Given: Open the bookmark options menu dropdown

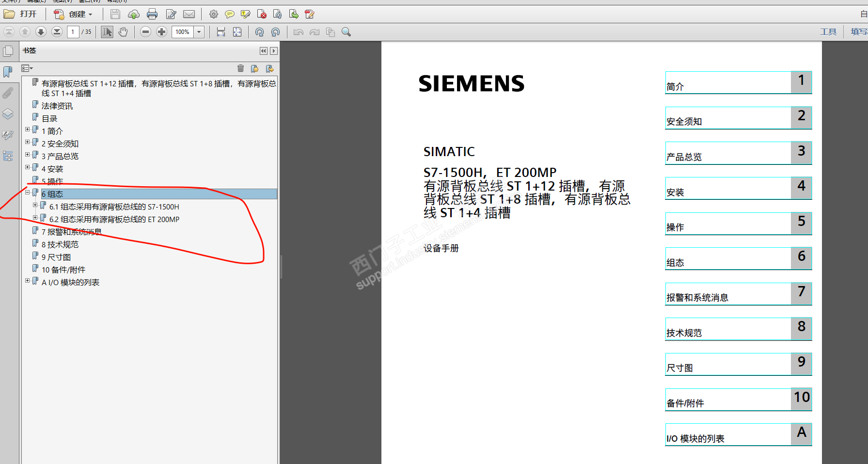Looking at the screenshot, I should tap(27, 68).
